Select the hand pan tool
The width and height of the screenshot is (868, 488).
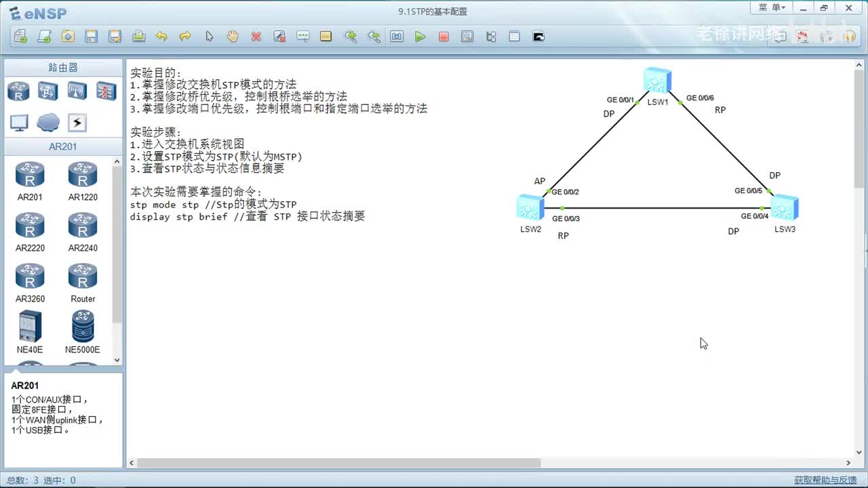pyautogui.click(x=233, y=37)
